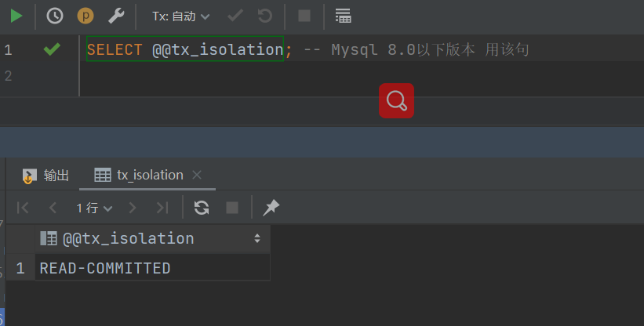644x326 pixels.
Task: Click the green checkmark in line 1 gutter
Action: [52, 49]
